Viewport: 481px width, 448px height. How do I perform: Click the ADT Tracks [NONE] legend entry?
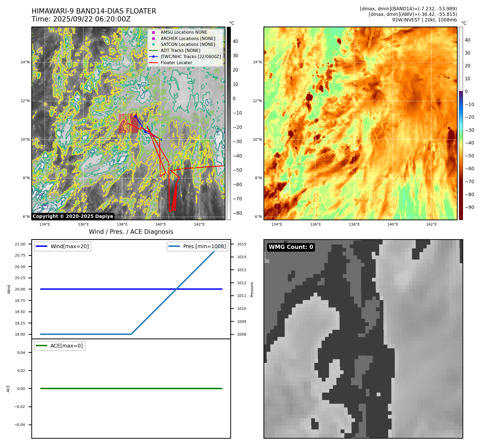(x=180, y=50)
